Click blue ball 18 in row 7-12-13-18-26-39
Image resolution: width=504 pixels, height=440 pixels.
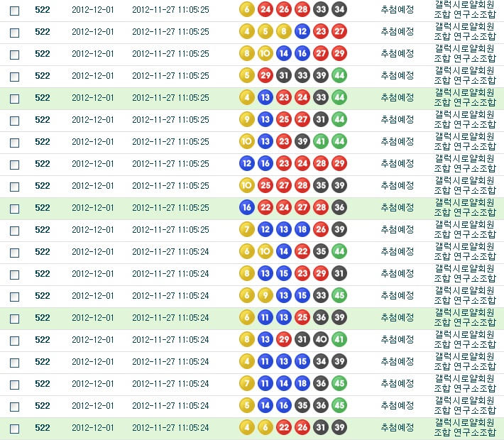[302, 230]
